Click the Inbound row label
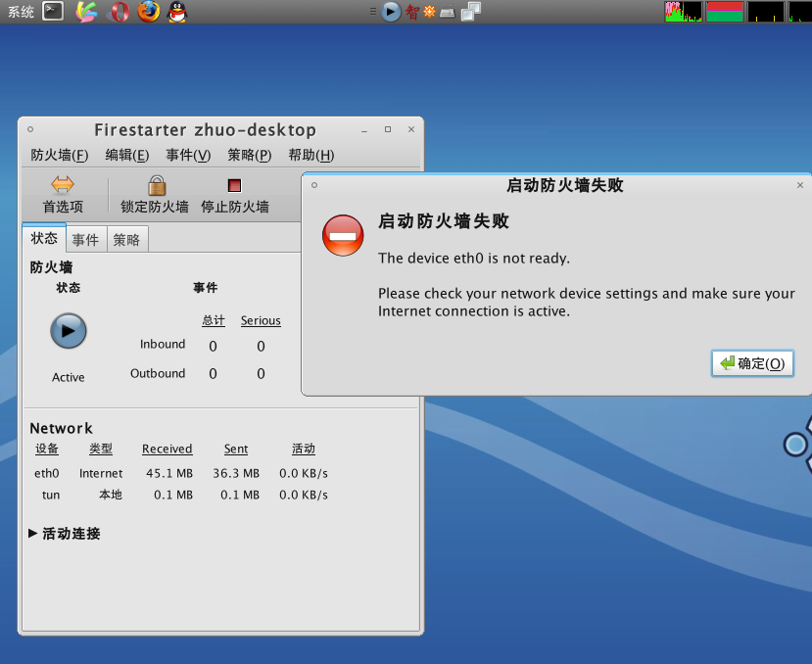 [162, 344]
